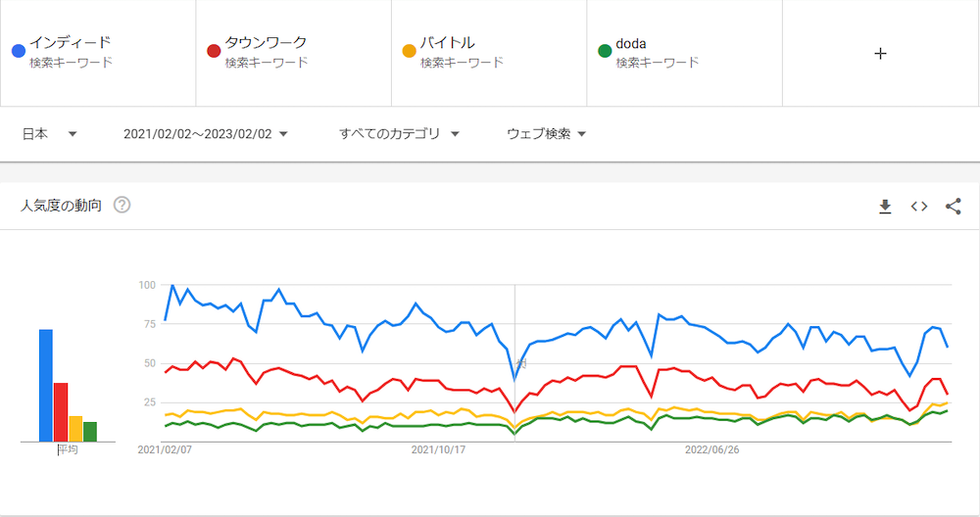Open the embed code icon
980x517 pixels.
click(x=918, y=207)
